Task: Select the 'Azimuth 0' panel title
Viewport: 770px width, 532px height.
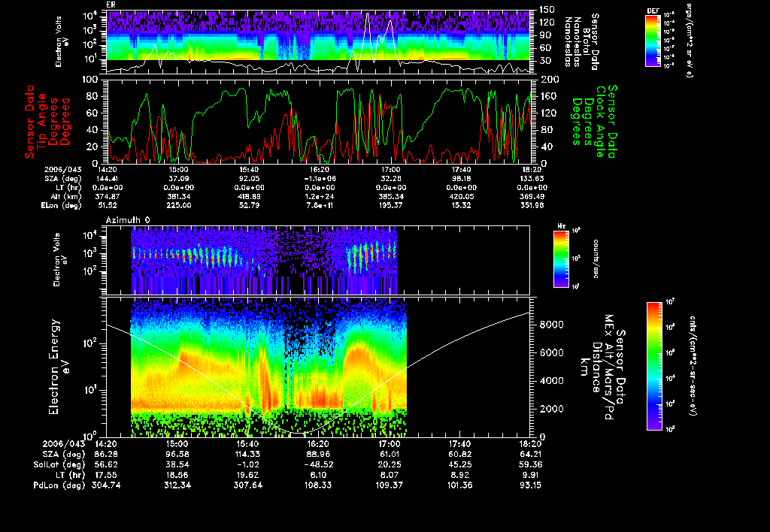Action: pyautogui.click(x=128, y=220)
